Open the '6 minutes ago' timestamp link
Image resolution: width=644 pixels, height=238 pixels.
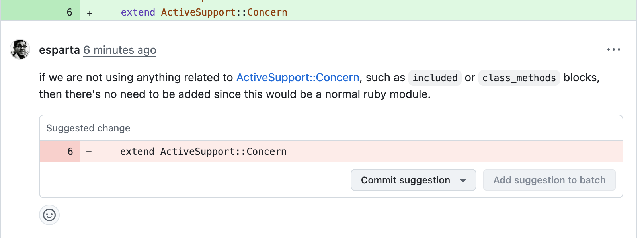pyautogui.click(x=120, y=50)
